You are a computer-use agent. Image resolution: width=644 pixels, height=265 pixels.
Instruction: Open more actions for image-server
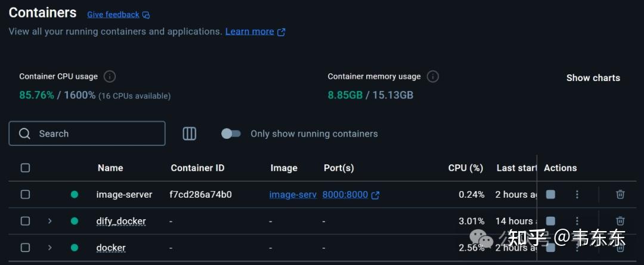click(x=577, y=194)
